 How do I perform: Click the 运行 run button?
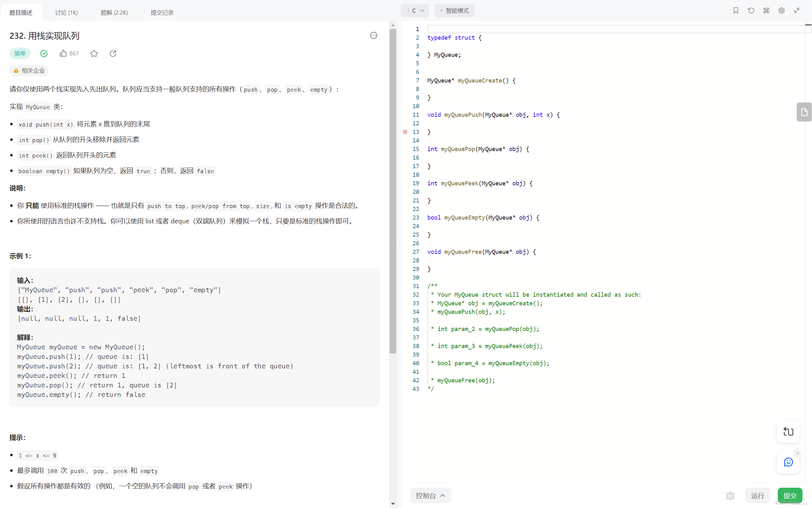(x=757, y=496)
